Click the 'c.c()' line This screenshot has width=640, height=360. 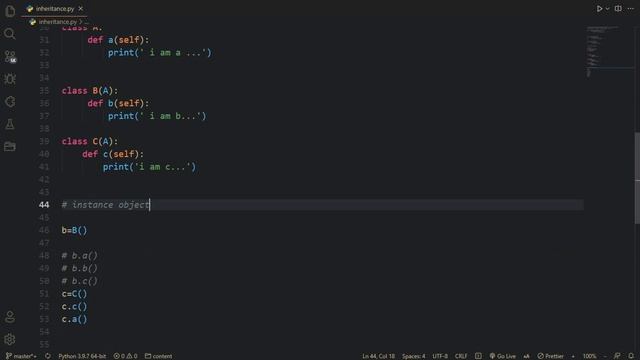point(74,307)
